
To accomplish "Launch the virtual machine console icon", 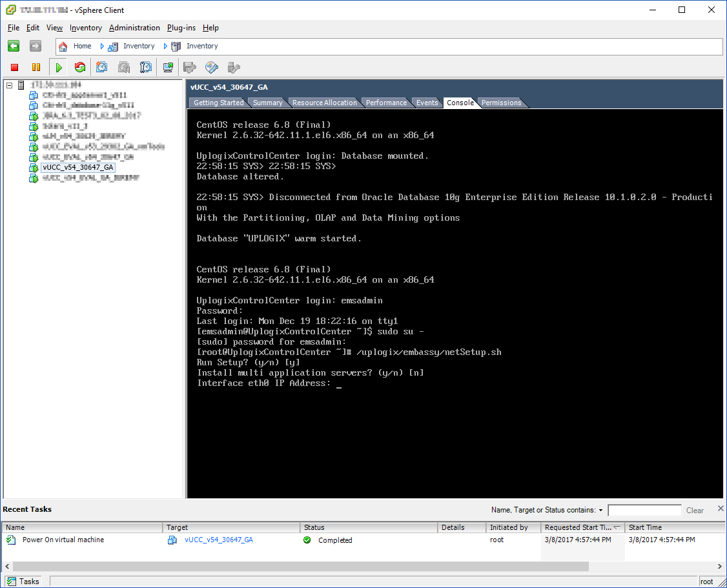I will [168, 67].
